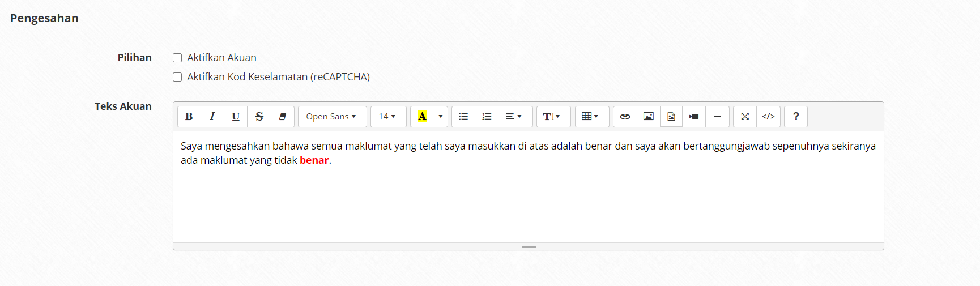Tick Aktifkan Kod Keselamatan (reCAPTCHA) option
This screenshot has height=286, width=980.
(x=177, y=77)
